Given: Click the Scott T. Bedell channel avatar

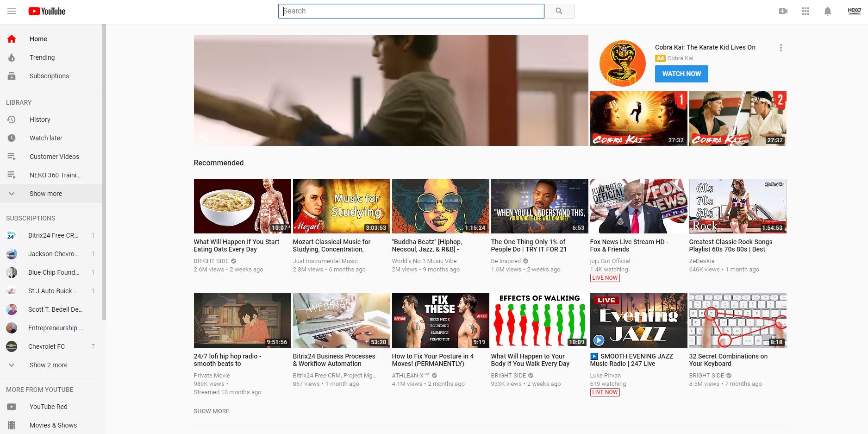Looking at the screenshot, I should point(12,309).
